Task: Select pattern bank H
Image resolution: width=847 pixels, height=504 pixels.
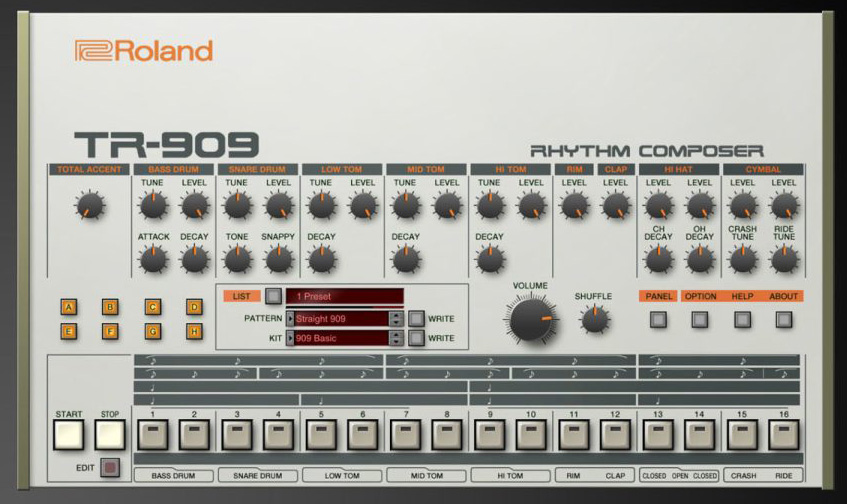Action: (194, 331)
